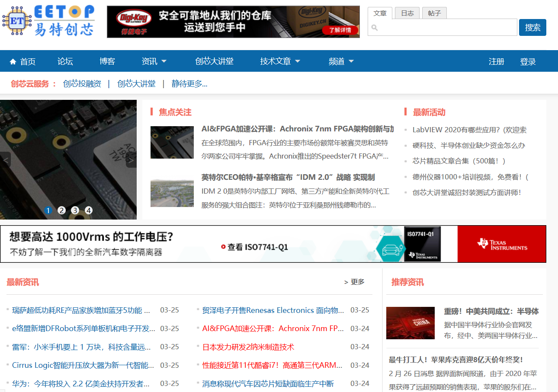558x392 pixels.
Task: Open 英特尔CEO帕特·基辛格 IDM 2.0 headline
Action: (x=288, y=177)
